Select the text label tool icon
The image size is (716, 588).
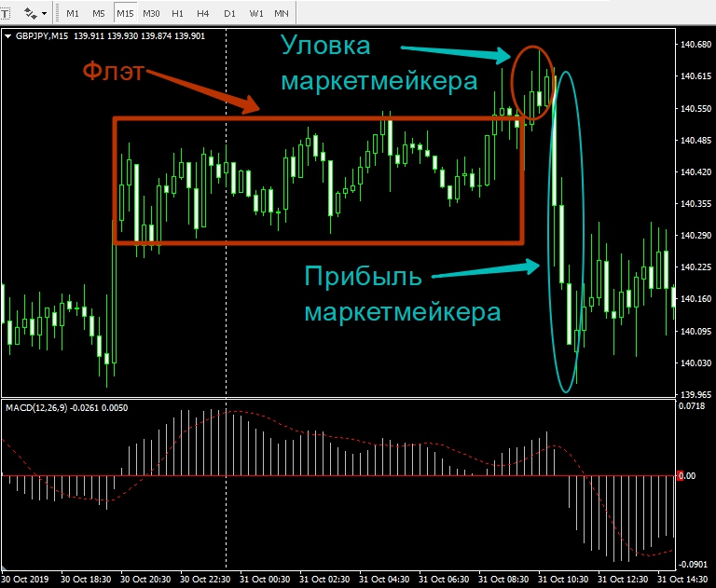point(5,13)
